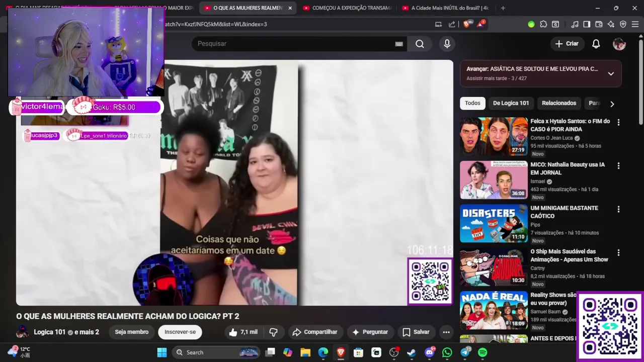Select the Relacionados filter chip
Image resolution: width=644 pixels, height=362 pixels.
click(559, 103)
